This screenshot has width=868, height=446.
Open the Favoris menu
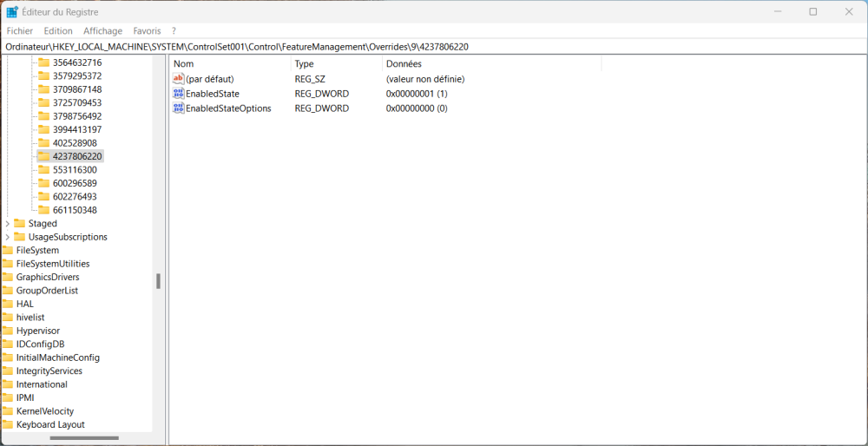[x=148, y=31]
